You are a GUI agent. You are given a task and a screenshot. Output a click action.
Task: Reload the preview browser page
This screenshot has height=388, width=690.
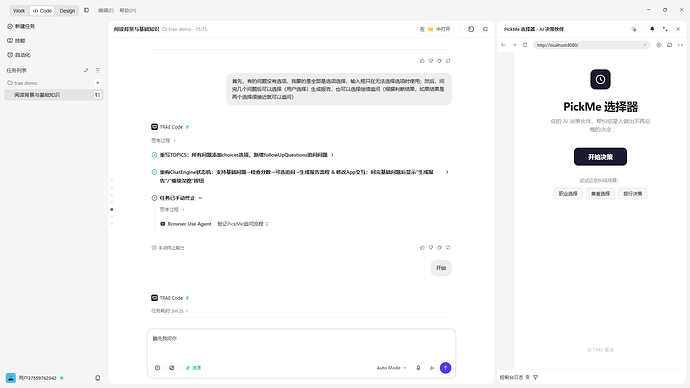tap(525, 45)
